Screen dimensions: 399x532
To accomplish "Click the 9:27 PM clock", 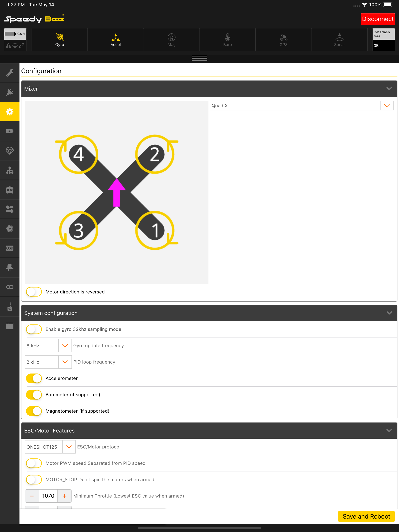I will pyautogui.click(x=15, y=4).
